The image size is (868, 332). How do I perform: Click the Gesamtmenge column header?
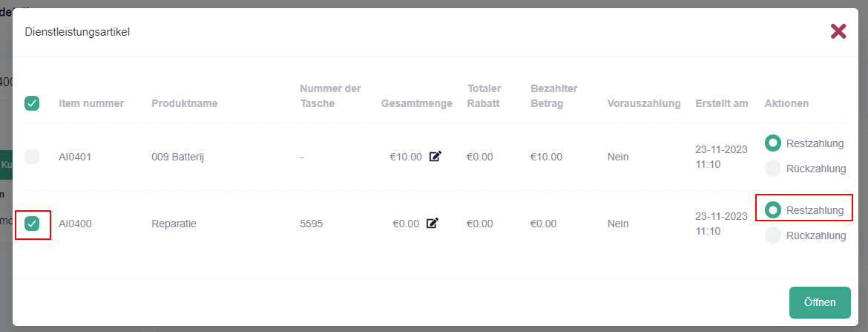coord(416,103)
